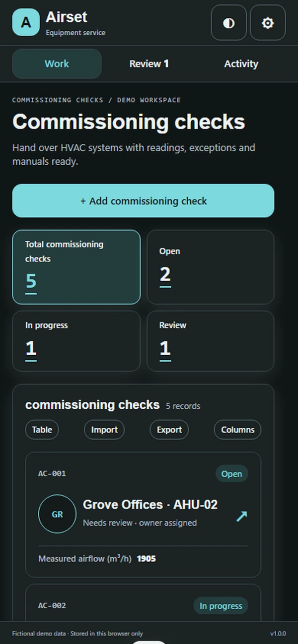Click the Export button
This screenshot has height=644, width=298.
coord(169,430)
